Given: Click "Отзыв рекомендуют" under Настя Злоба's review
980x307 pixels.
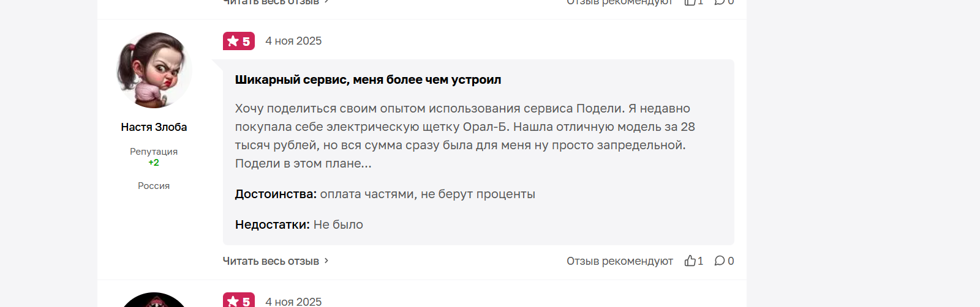Looking at the screenshot, I should [619, 261].
